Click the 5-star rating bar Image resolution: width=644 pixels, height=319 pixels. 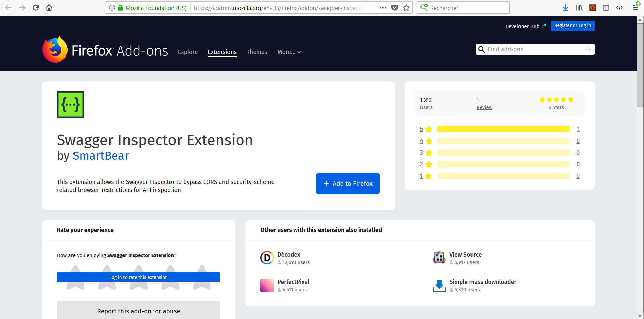pos(503,129)
